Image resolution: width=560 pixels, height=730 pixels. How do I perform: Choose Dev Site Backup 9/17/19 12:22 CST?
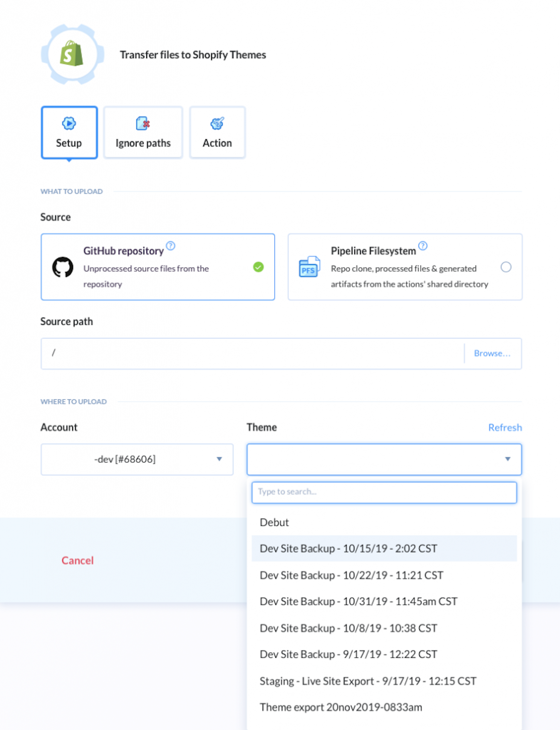384,655
